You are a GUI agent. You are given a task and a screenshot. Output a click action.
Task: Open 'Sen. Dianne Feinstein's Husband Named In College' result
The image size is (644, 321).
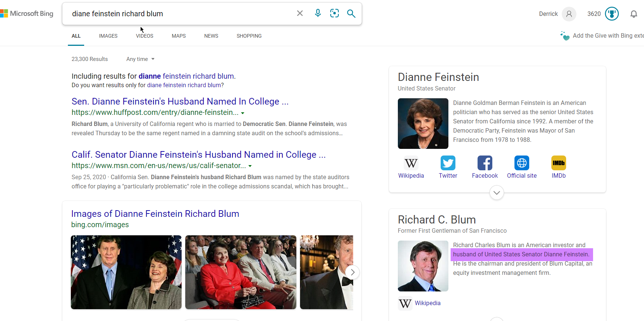[x=180, y=102]
